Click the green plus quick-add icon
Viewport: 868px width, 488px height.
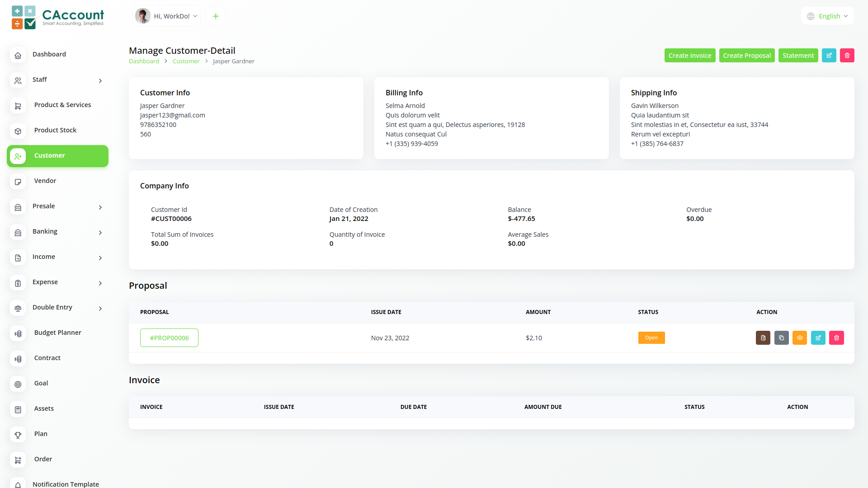point(216,16)
